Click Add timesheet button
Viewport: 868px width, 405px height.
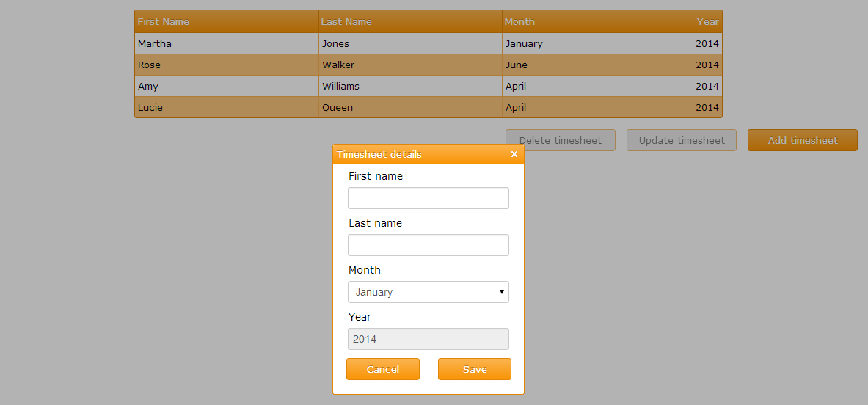[x=802, y=140]
